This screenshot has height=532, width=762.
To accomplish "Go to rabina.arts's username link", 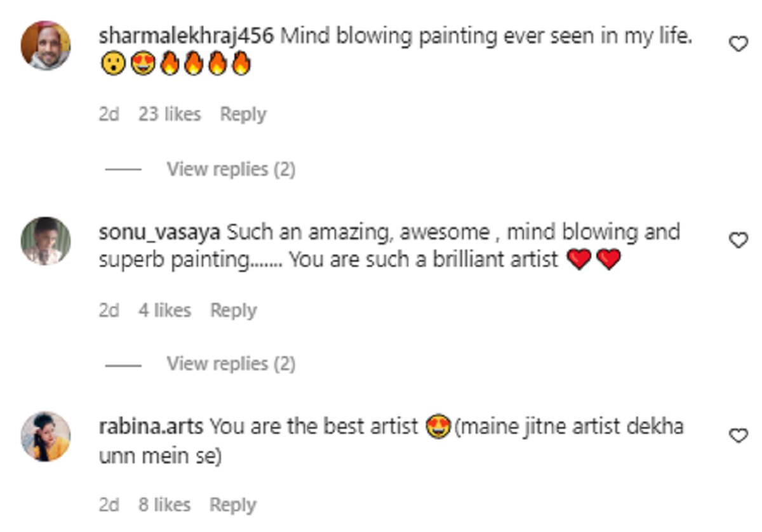I will click(151, 427).
